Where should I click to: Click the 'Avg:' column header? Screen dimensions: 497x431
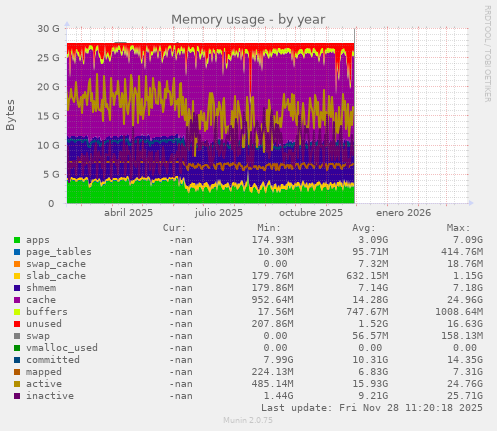point(364,228)
